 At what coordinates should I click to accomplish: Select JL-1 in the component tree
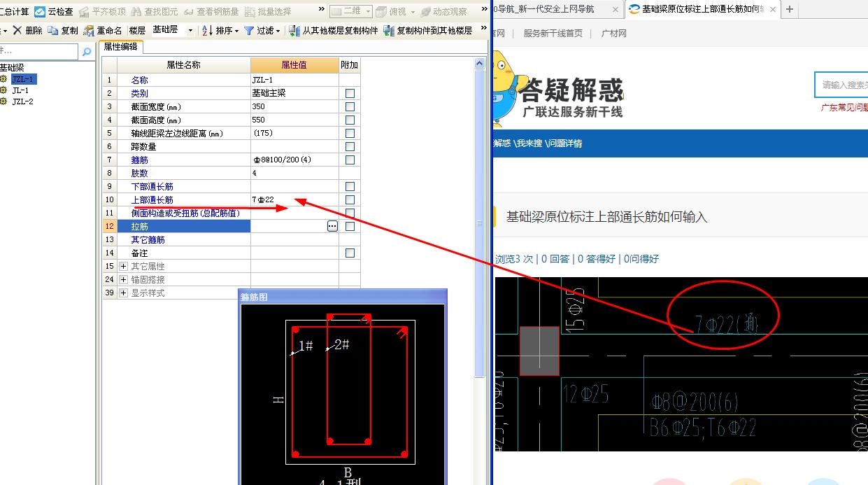pos(20,90)
